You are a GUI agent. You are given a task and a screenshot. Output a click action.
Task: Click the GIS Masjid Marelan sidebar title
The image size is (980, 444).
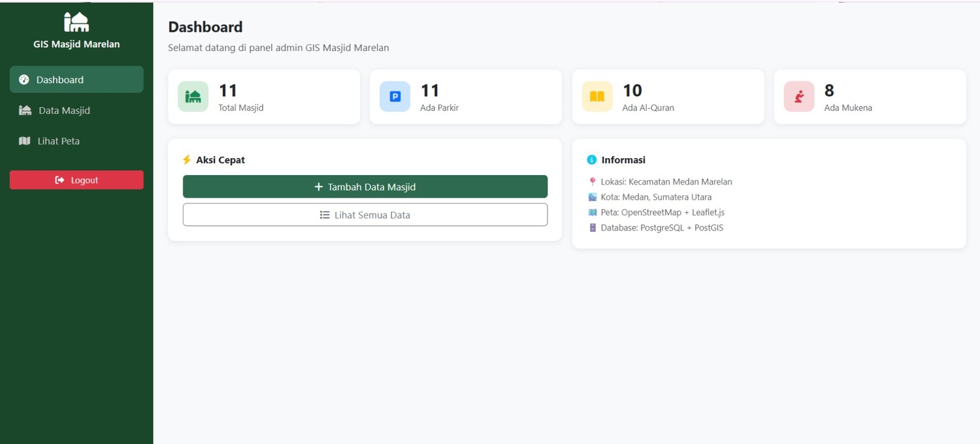pos(76,44)
